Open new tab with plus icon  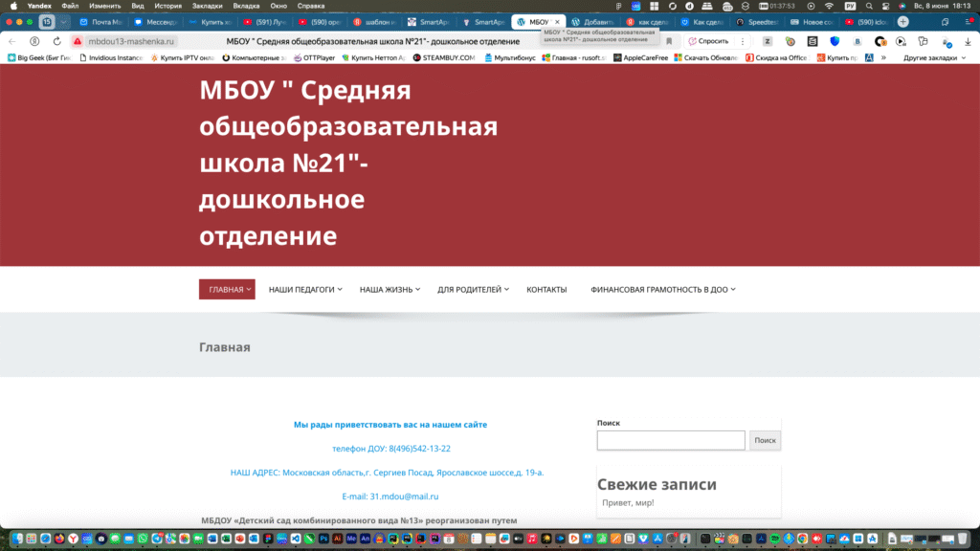tap(902, 21)
